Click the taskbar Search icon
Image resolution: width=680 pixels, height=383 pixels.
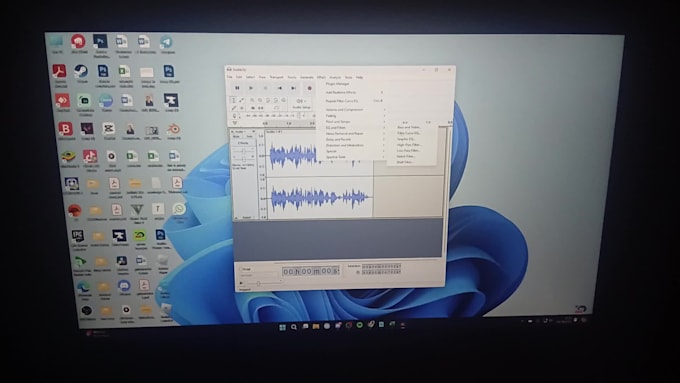(294, 327)
